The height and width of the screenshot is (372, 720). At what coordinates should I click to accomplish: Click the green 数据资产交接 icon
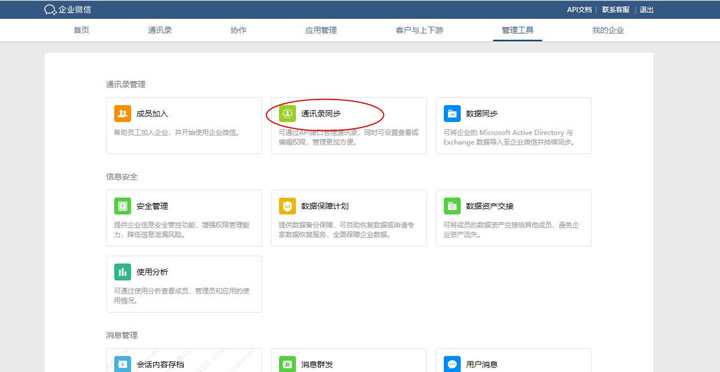point(452,206)
